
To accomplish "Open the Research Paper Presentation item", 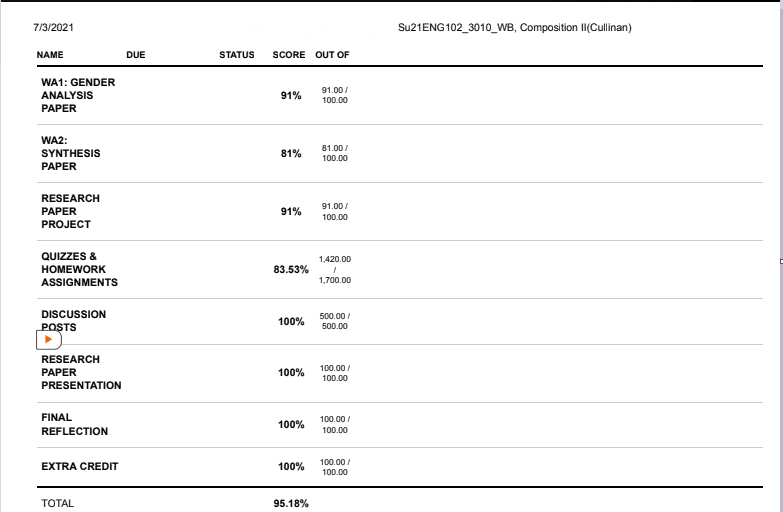I will tap(81, 372).
